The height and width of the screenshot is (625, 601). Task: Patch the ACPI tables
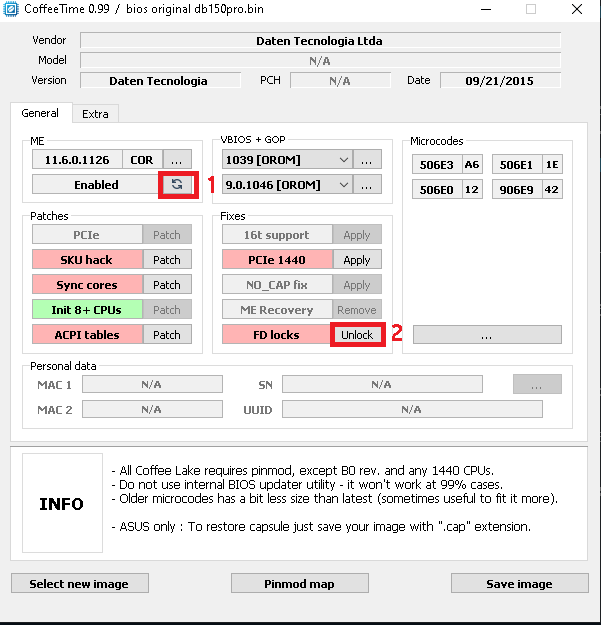166,335
